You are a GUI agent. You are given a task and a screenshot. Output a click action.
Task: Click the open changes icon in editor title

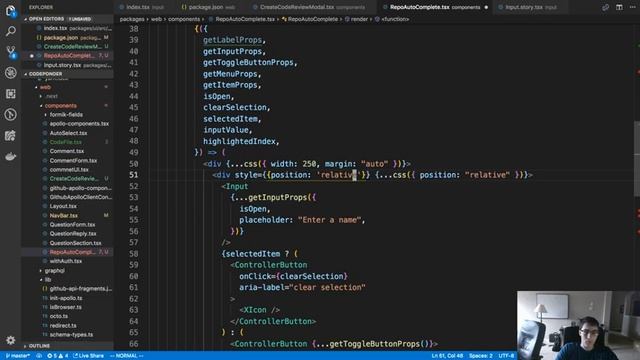point(605,7)
